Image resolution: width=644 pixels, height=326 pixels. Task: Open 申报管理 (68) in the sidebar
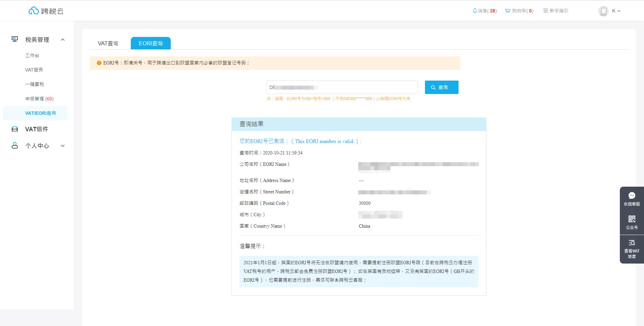point(39,99)
